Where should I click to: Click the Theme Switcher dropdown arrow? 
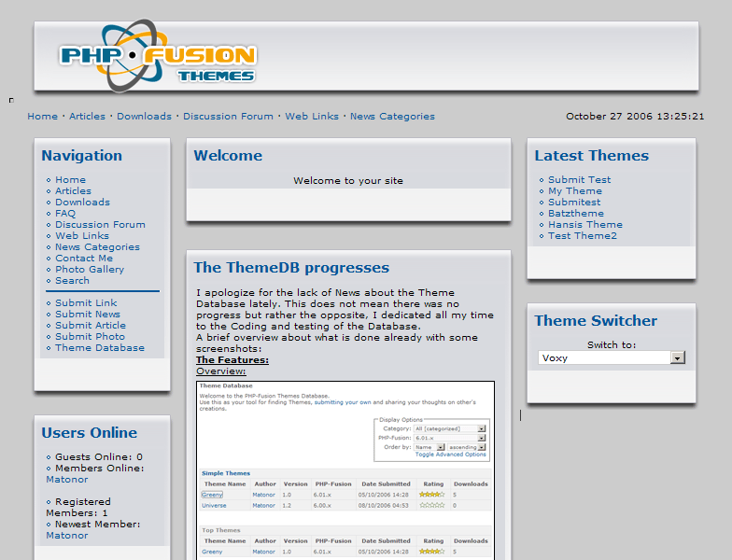(x=678, y=358)
